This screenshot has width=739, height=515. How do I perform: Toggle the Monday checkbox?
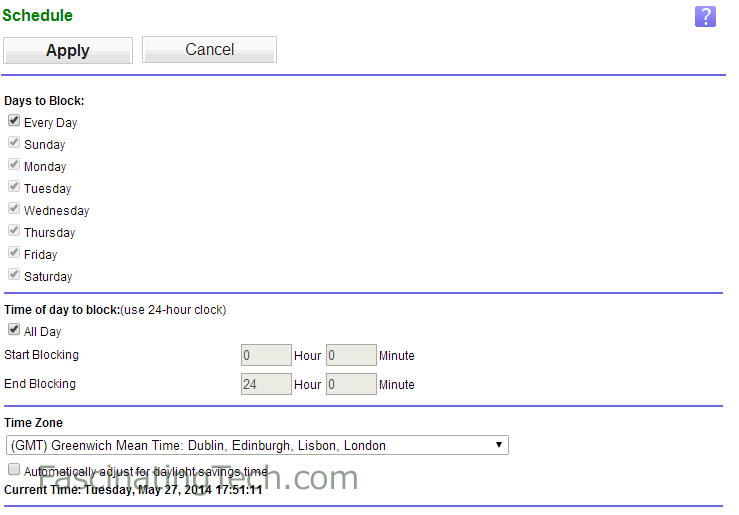[14, 164]
